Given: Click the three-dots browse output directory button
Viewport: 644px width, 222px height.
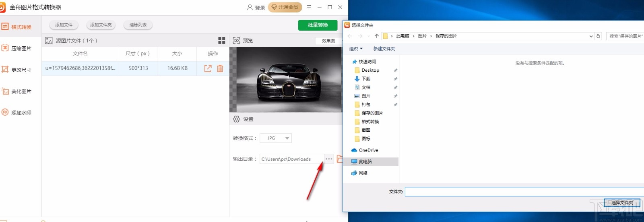Looking at the screenshot, I should point(329,159).
